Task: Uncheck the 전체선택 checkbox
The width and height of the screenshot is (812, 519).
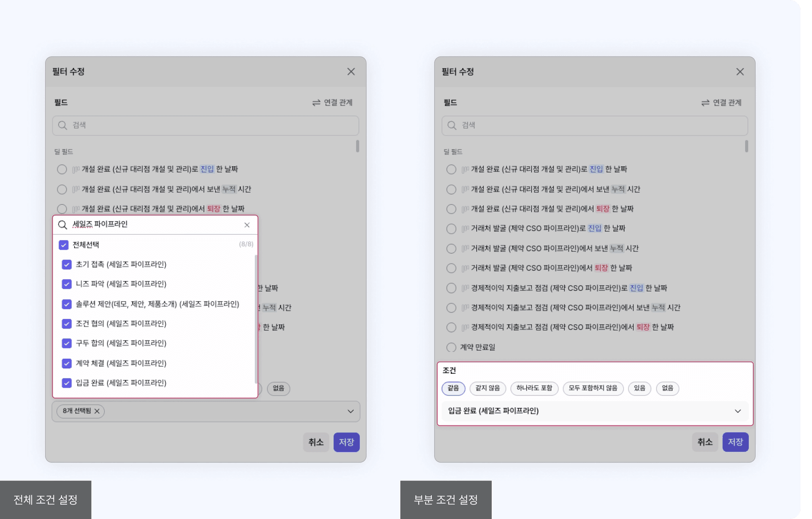Action: point(63,245)
